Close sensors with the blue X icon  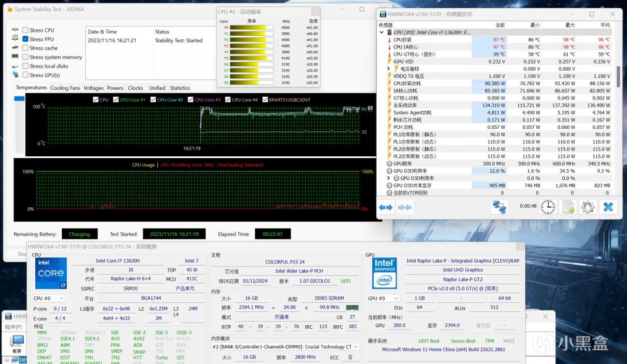608,207
